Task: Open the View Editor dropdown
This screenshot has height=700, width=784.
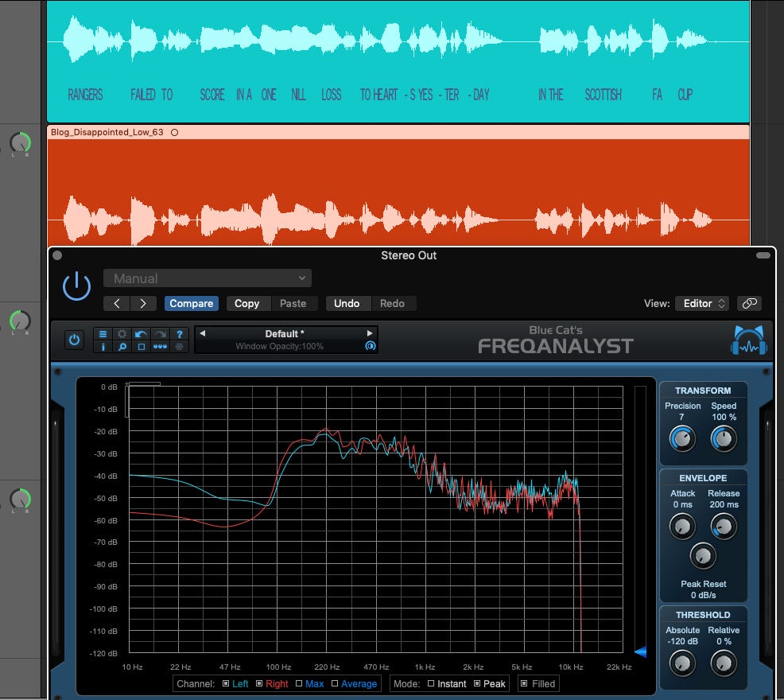Action: pos(702,303)
